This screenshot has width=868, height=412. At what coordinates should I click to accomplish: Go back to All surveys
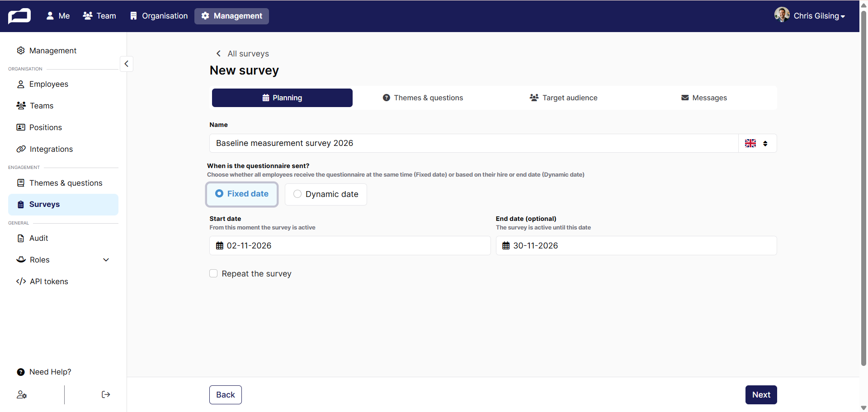coord(242,54)
